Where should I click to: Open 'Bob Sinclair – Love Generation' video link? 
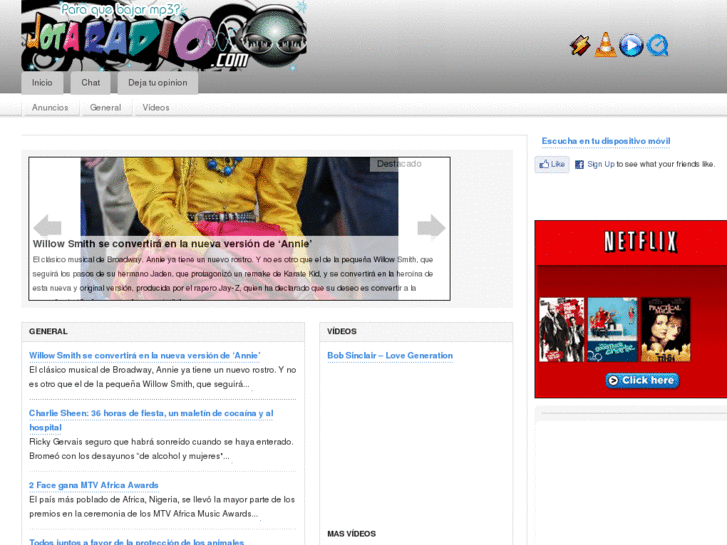(390, 356)
